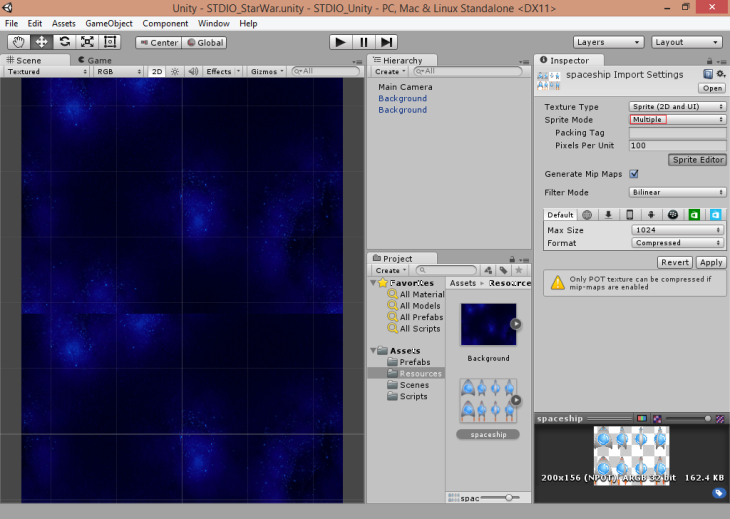Select the Move tool
730x519 pixels.
pyautogui.click(x=41, y=42)
